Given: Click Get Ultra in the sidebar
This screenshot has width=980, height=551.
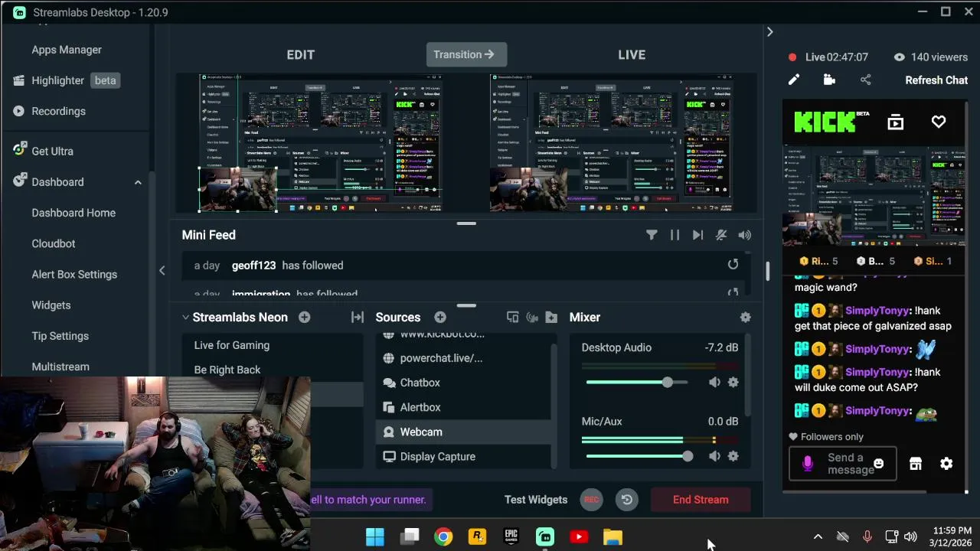Looking at the screenshot, I should click(43, 151).
